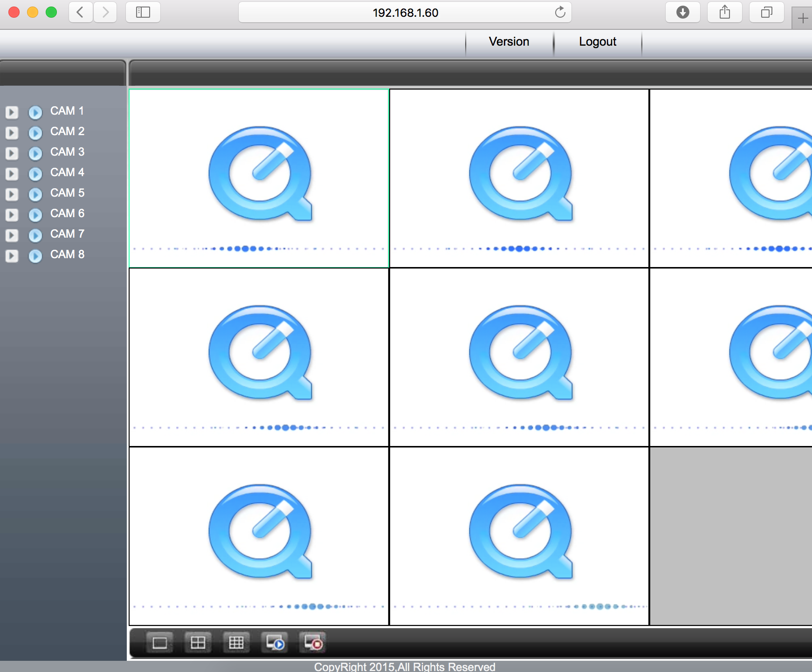This screenshot has width=812, height=672.
Task: Click the gray square play button for CAM 1
Action: click(12, 112)
